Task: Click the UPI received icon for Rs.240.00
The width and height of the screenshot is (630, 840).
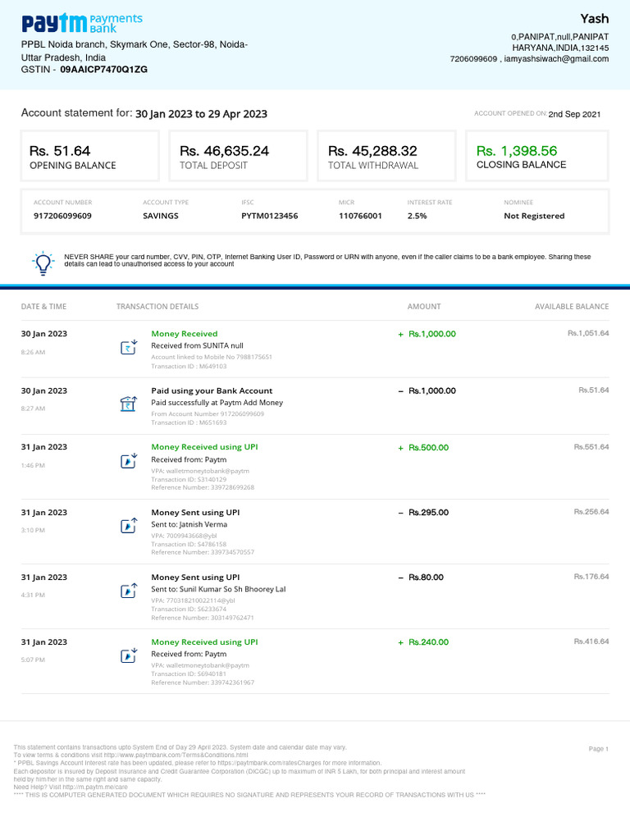Action: (129, 655)
